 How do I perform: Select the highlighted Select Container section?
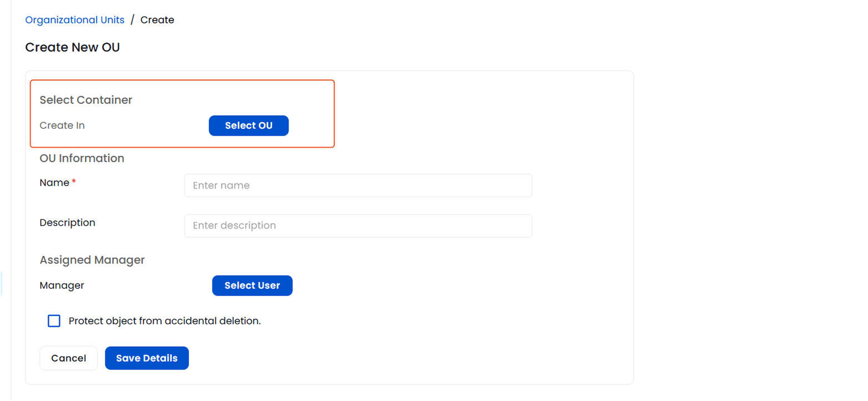tap(183, 113)
